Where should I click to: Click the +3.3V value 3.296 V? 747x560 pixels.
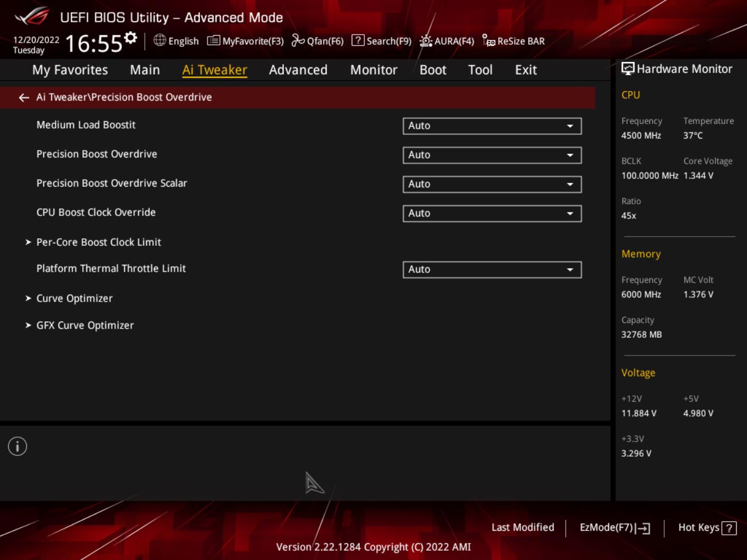pos(637,454)
